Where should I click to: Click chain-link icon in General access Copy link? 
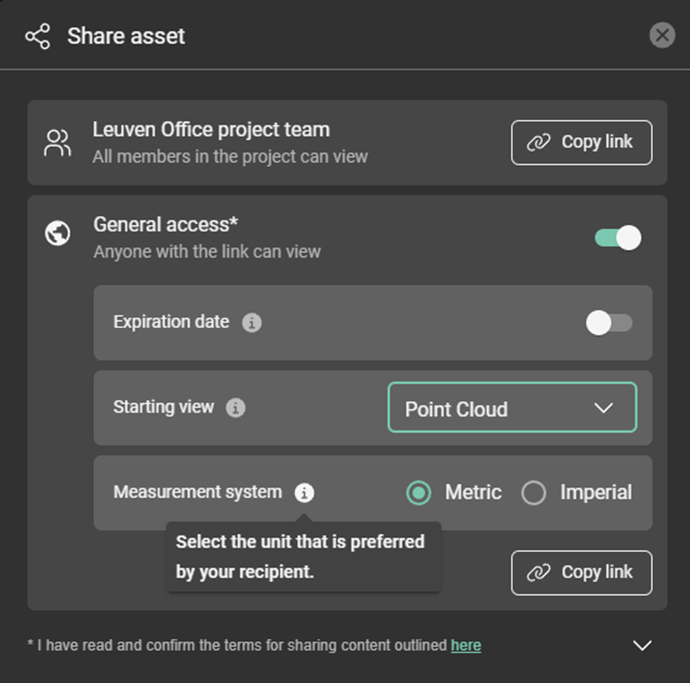click(x=538, y=573)
